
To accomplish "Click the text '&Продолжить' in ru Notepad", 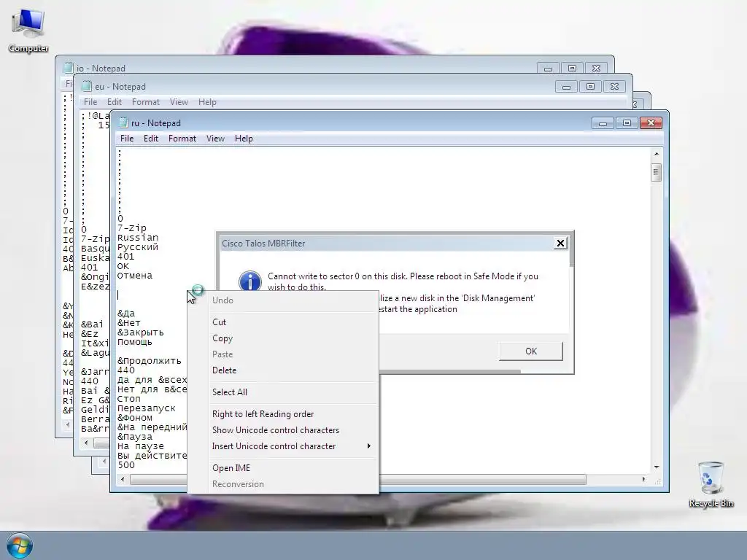I will (149, 361).
